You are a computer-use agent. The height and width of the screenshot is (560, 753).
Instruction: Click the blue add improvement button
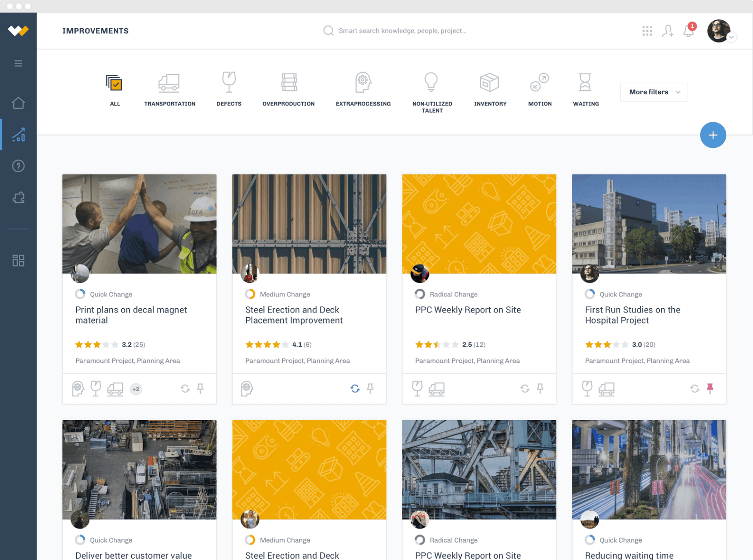coord(713,135)
